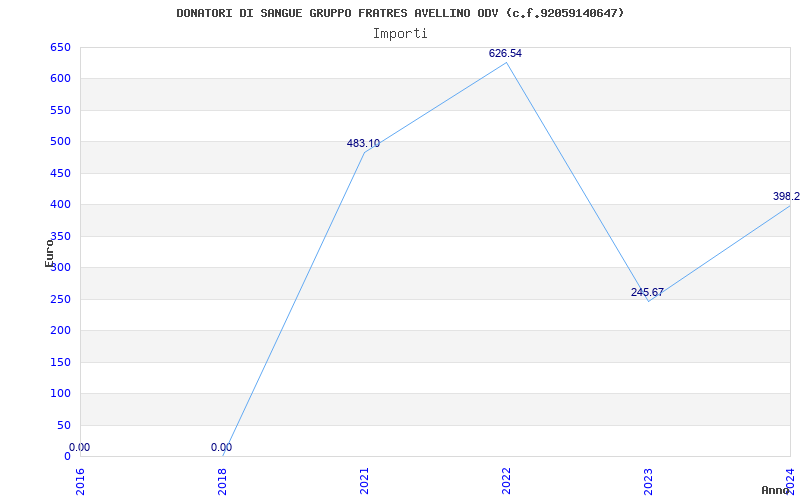800x500 pixels.
Task: Click the 450 y-axis tick label
Action: click(60, 173)
